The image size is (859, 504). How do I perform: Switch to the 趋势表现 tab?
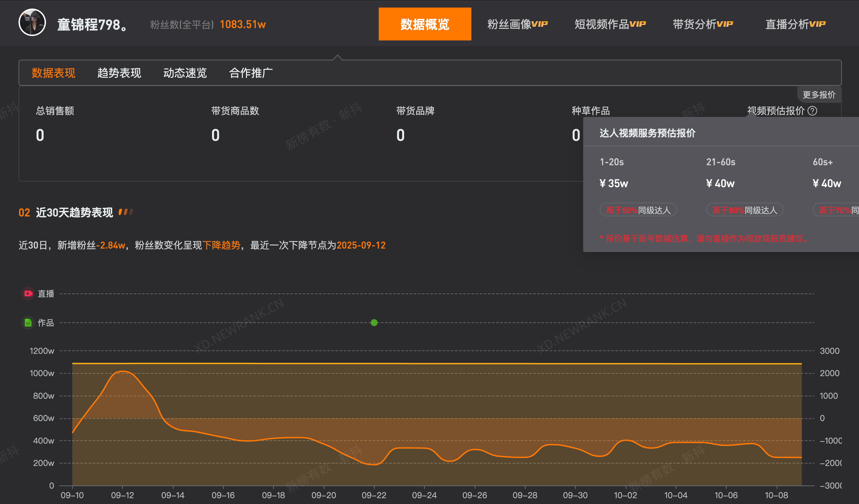(x=119, y=73)
